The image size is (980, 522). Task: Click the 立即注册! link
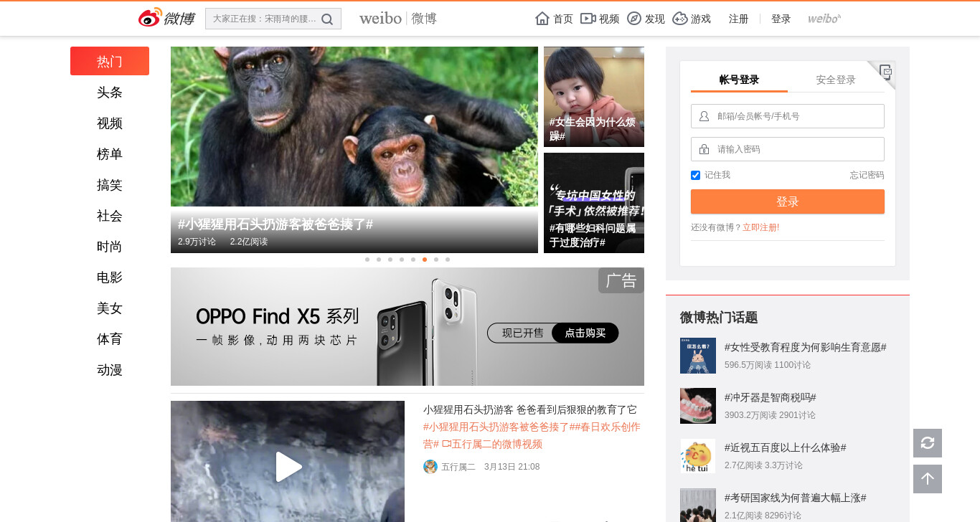760,227
